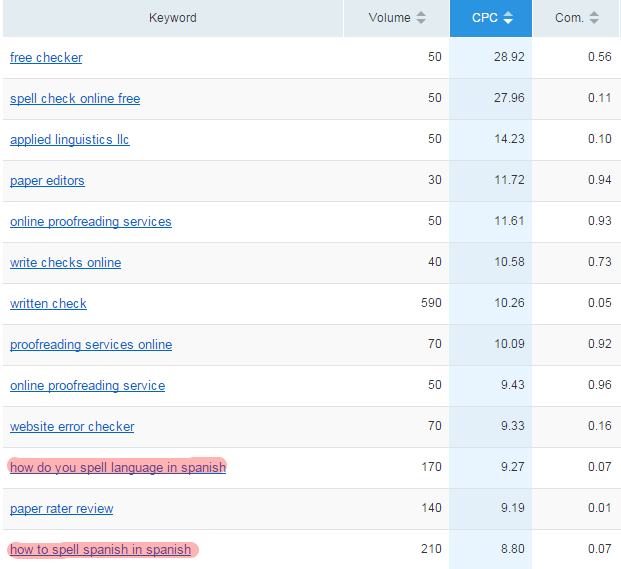Open the 'paper editors' keyword link

[x=47, y=181]
